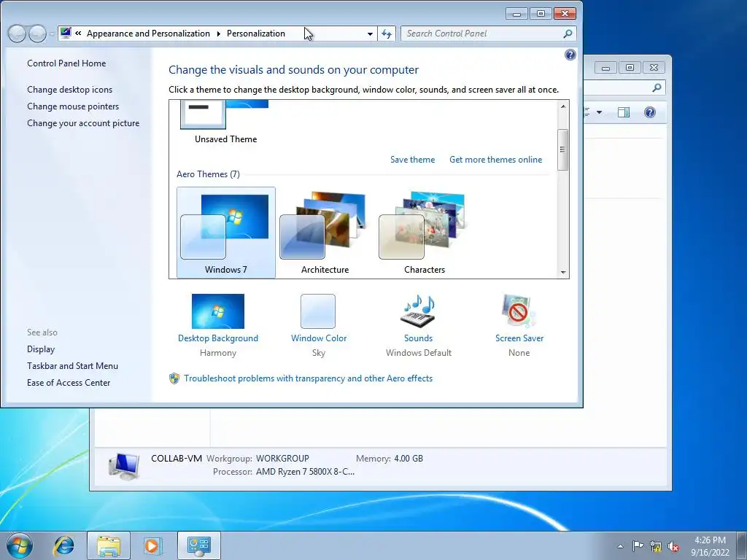Click the network tray icon
The width and height of the screenshot is (747, 560).
coord(656,546)
